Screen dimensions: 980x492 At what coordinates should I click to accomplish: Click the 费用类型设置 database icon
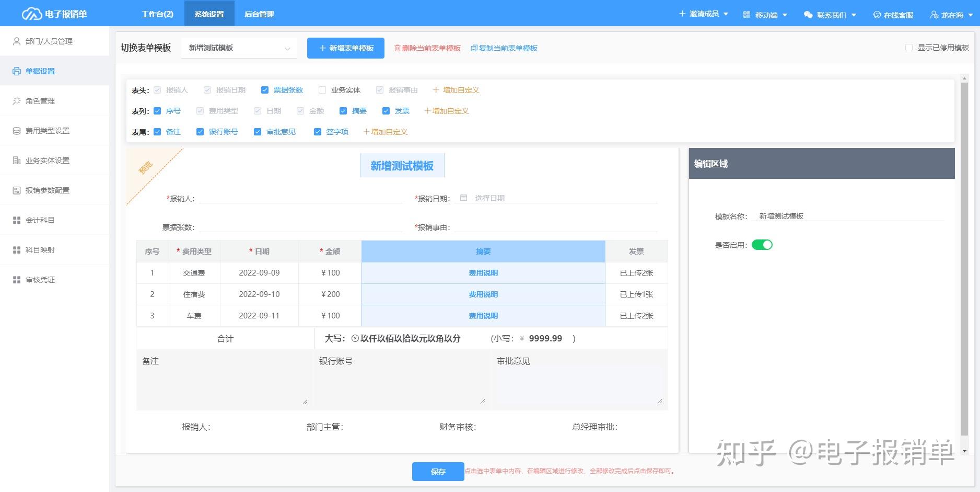[17, 131]
